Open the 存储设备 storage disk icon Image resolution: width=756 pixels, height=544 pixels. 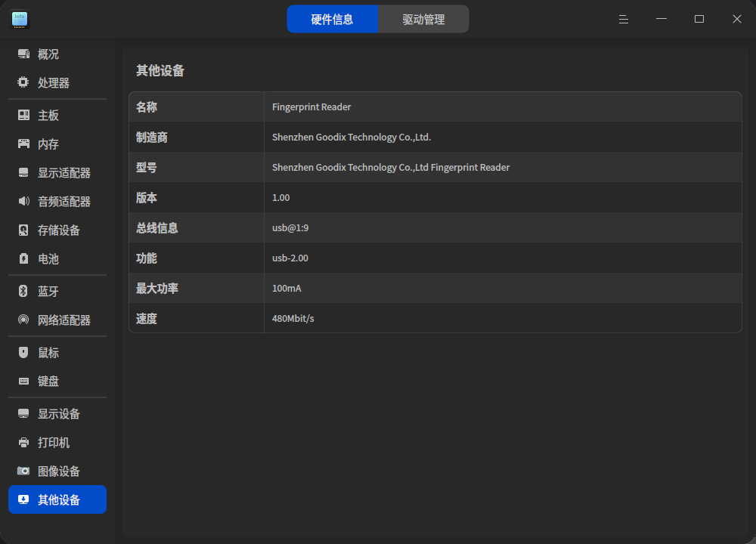tap(23, 230)
